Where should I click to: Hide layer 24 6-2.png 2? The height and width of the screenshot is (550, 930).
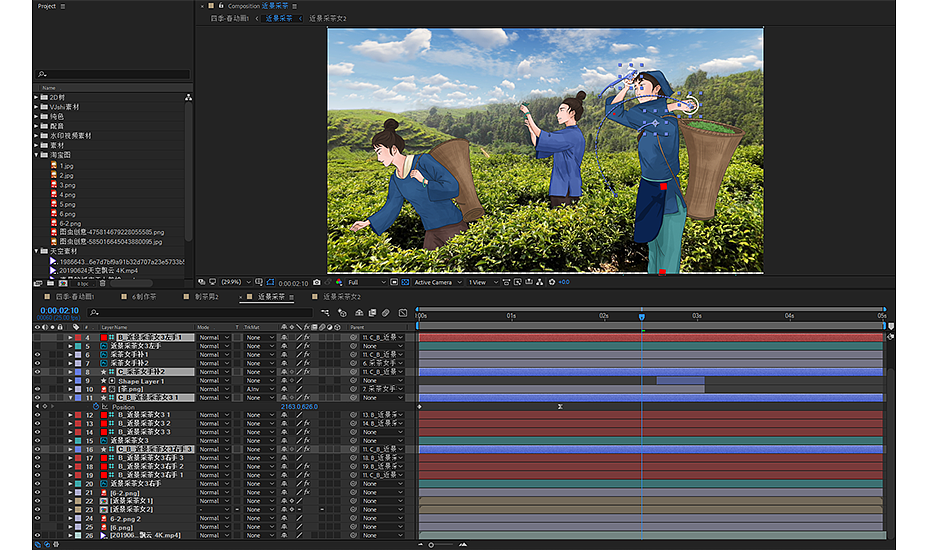tap(37, 518)
